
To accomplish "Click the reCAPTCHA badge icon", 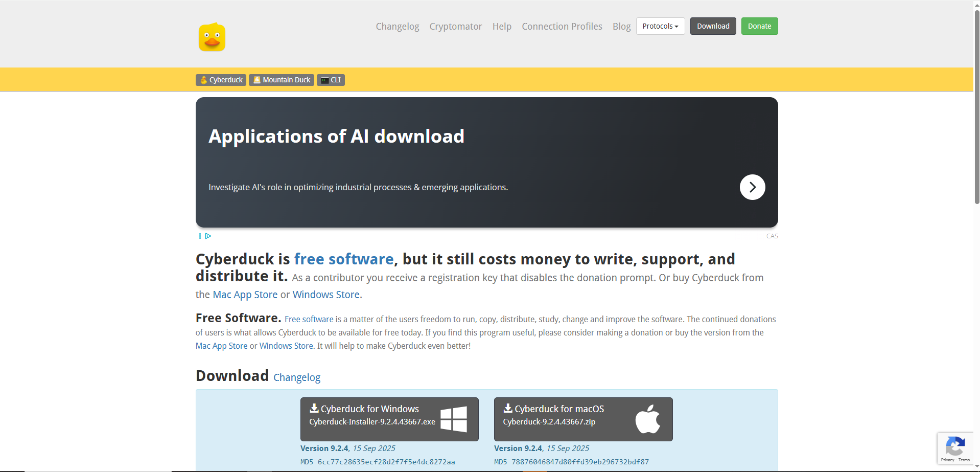I will coord(955,446).
